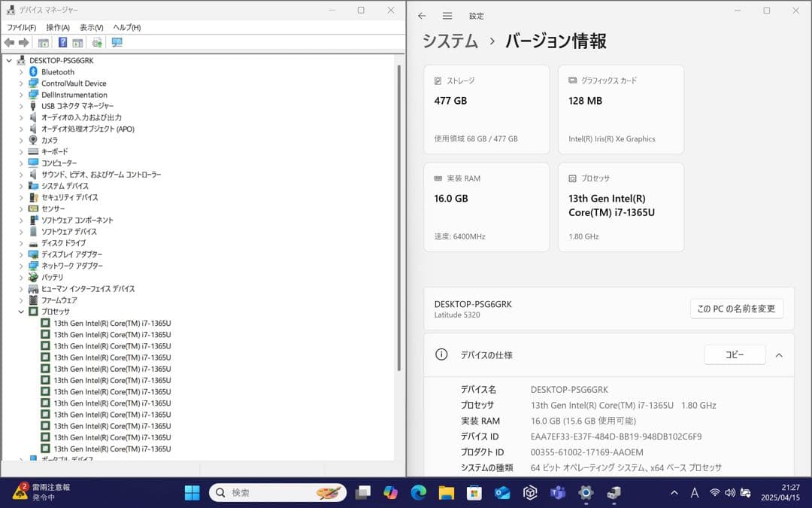812x508 pixels.
Task: Expand the プロセッサ category chevron
Action: pos(20,311)
